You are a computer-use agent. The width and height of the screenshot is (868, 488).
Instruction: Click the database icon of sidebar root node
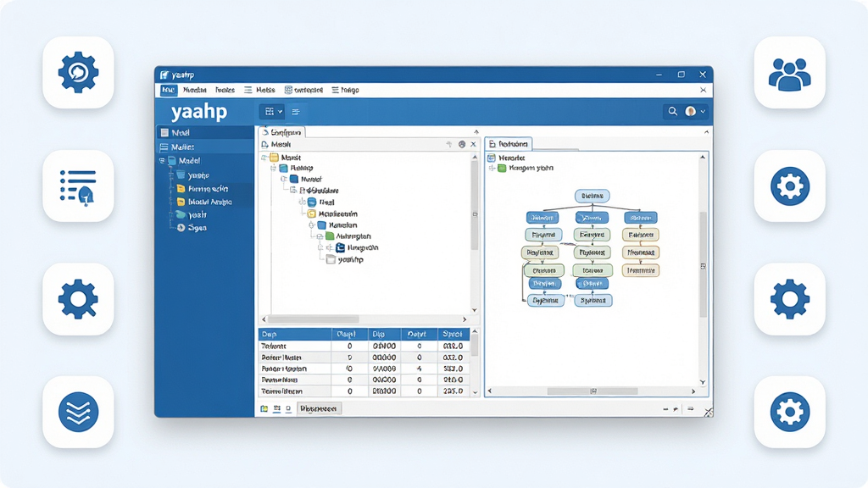[x=172, y=160]
